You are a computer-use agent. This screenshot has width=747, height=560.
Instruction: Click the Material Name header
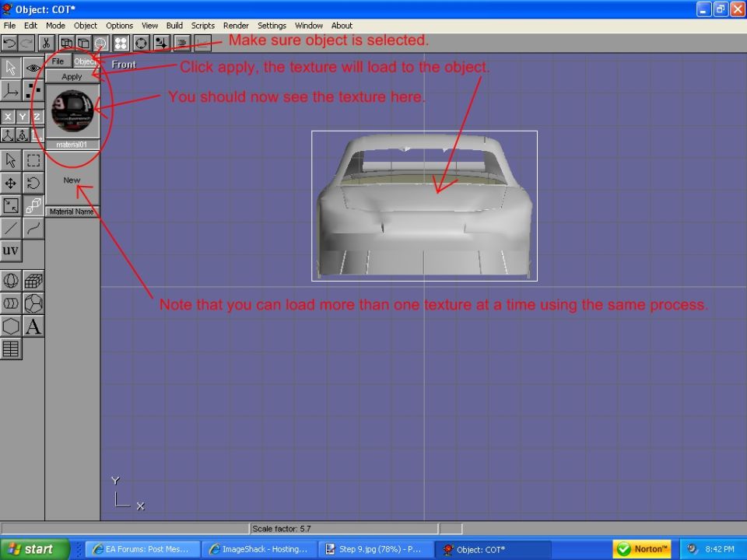[x=72, y=212]
